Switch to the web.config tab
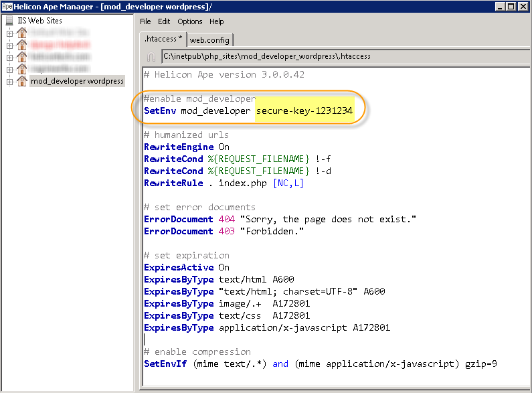The image size is (532, 393). [209, 40]
